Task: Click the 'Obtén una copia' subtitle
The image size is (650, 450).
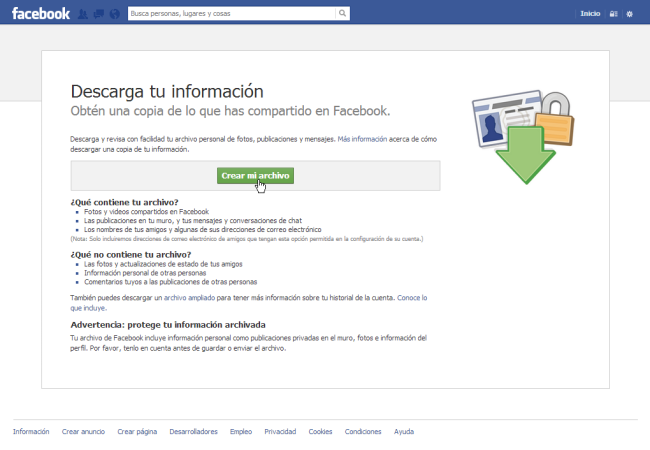Action: coord(230,111)
